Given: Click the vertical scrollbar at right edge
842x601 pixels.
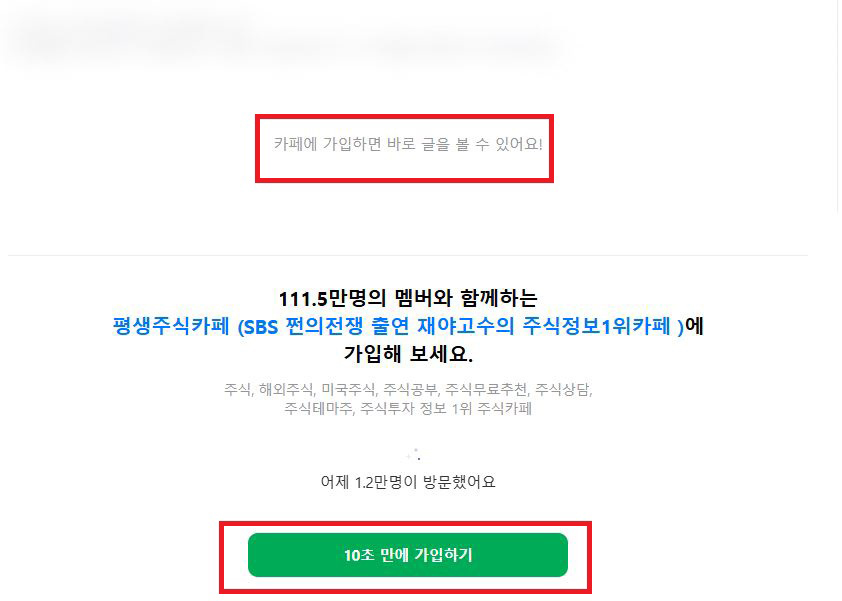Looking at the screenshot, I should click(838, 107).
